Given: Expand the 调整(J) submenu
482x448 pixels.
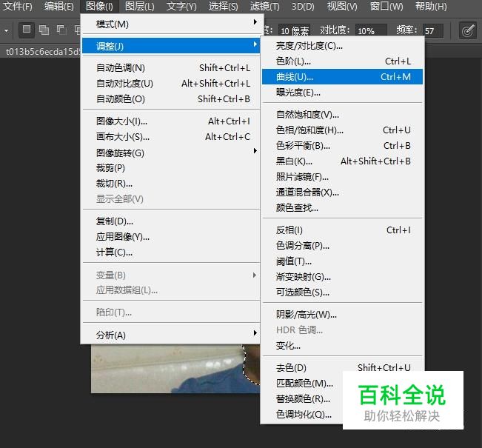Looking at the screenshot, I should (x=171, y=46).
